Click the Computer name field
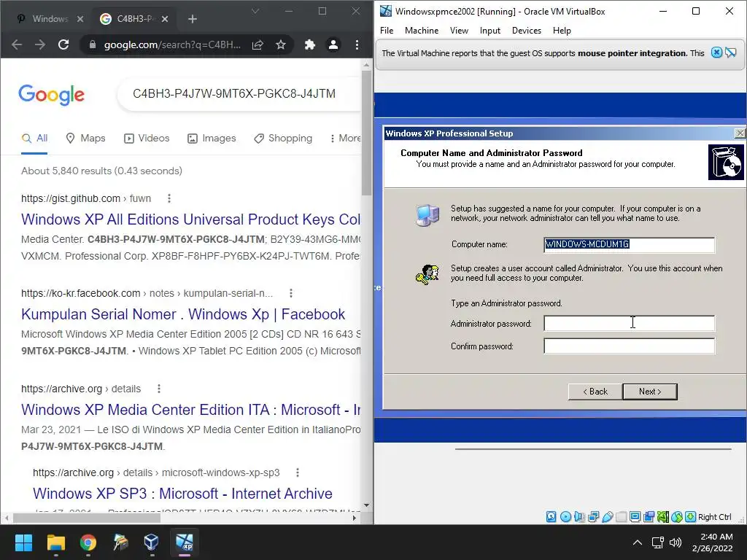747x560 pixels. pyautogui.click(x=630, y=244)
